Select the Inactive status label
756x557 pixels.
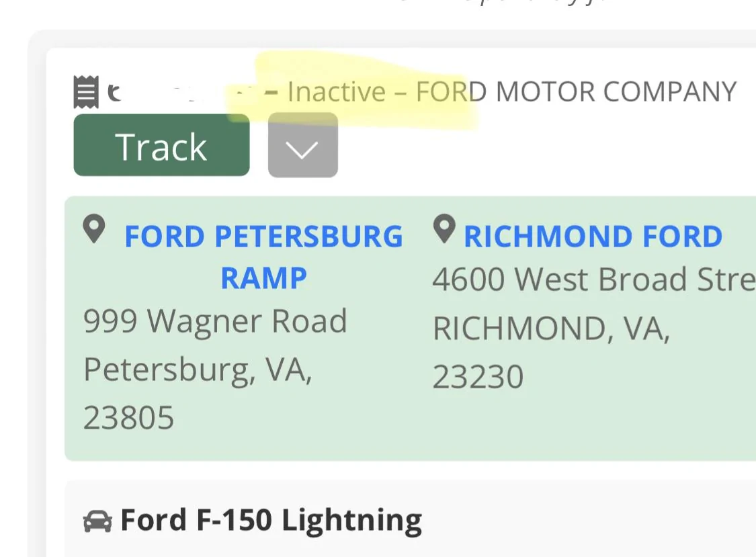click(336, 92)
